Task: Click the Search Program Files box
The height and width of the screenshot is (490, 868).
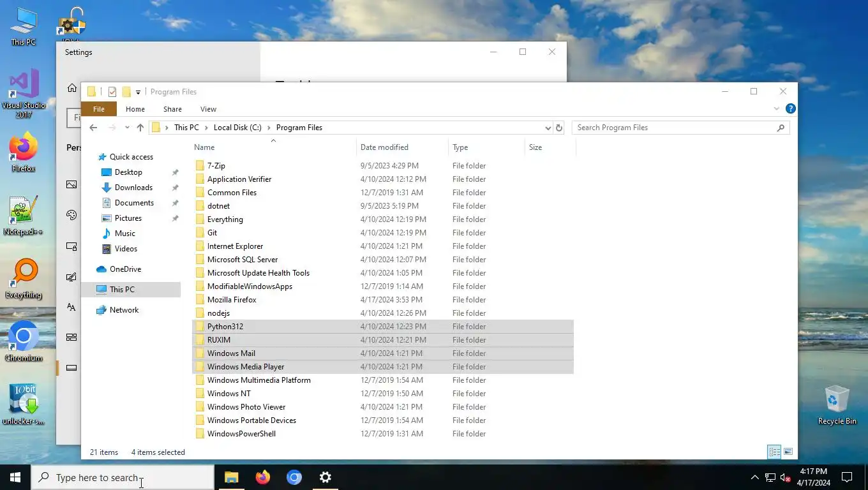Action: point(680,128)
